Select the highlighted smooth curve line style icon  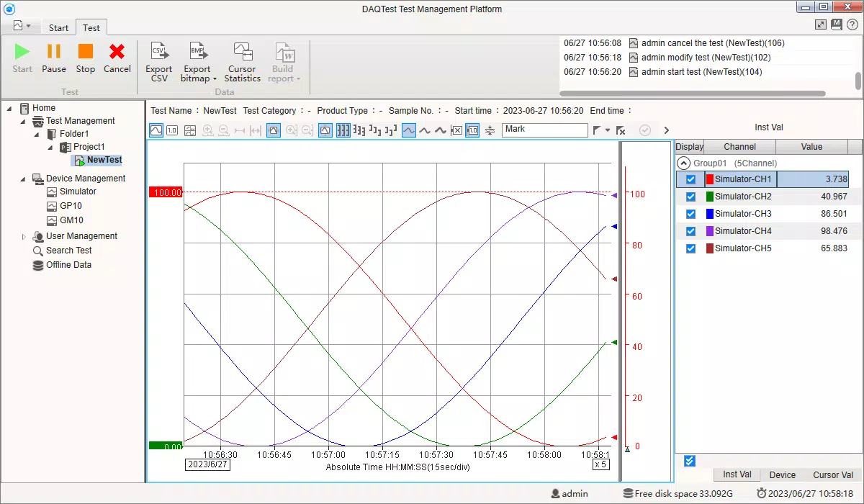pyautogui.click(x=408, y=130)
